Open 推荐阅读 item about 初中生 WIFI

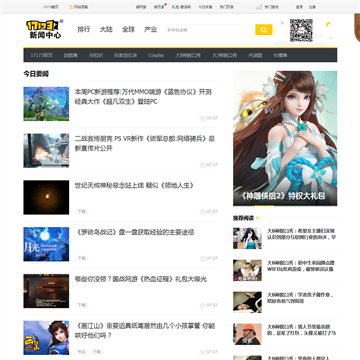click(300, 266)
